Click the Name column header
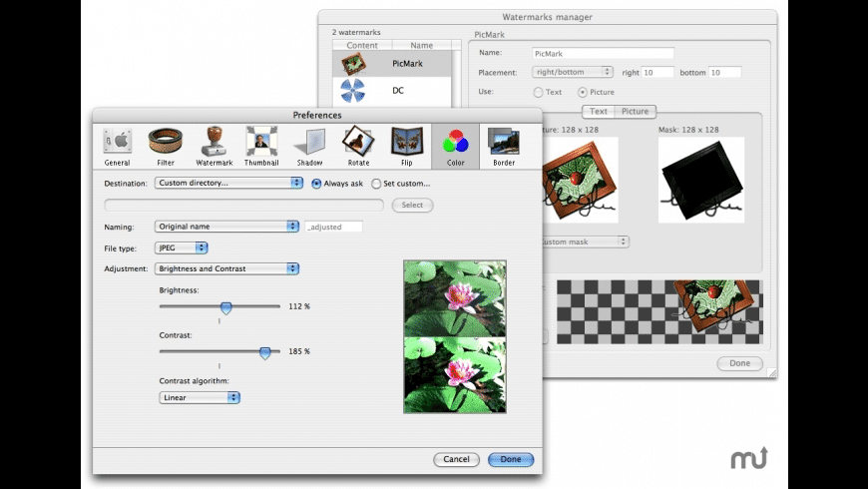868x489 pixels. click(422, 46)
